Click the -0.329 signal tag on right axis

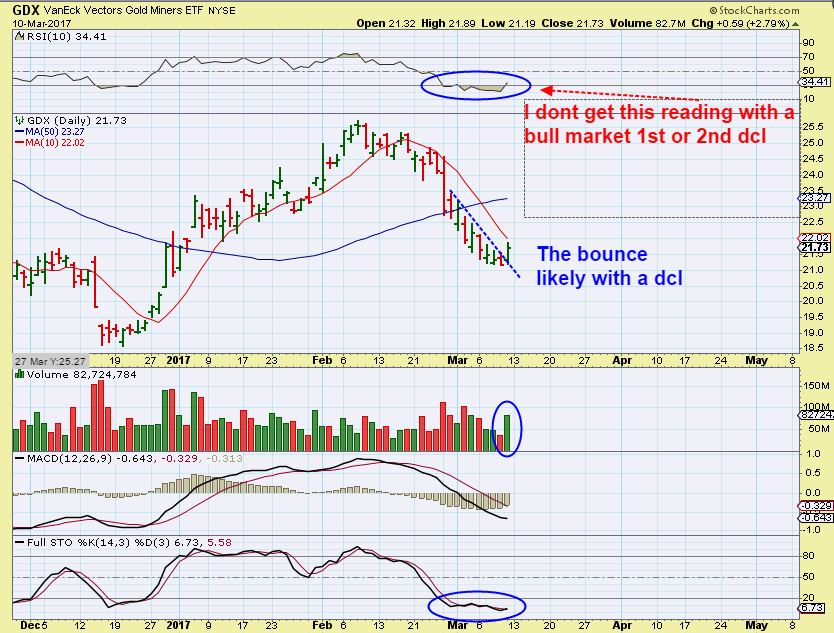point(815,506)
